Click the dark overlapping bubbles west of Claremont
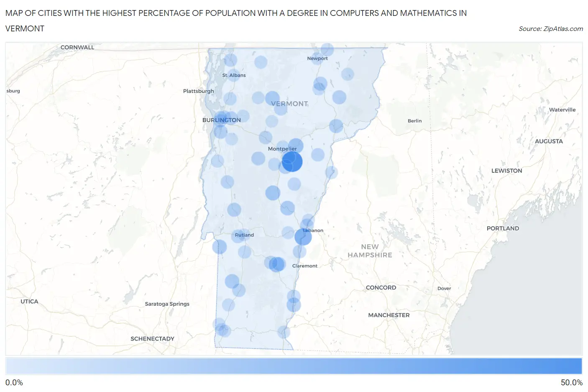This screenshot has width=588, height=392. point(276,264)
